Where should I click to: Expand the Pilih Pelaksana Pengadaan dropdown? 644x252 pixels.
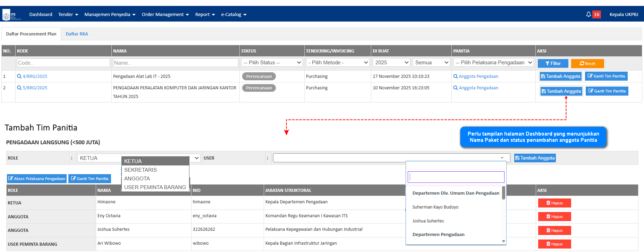pyautogui.click(x=493, y=63)
